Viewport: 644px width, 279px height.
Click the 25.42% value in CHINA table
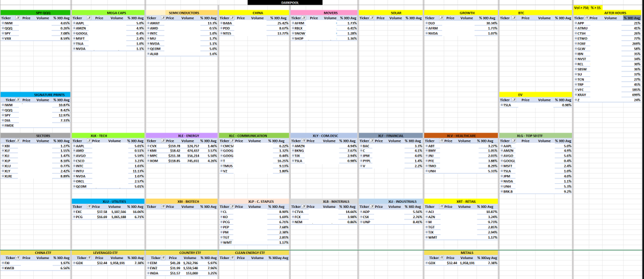point(283,23)
